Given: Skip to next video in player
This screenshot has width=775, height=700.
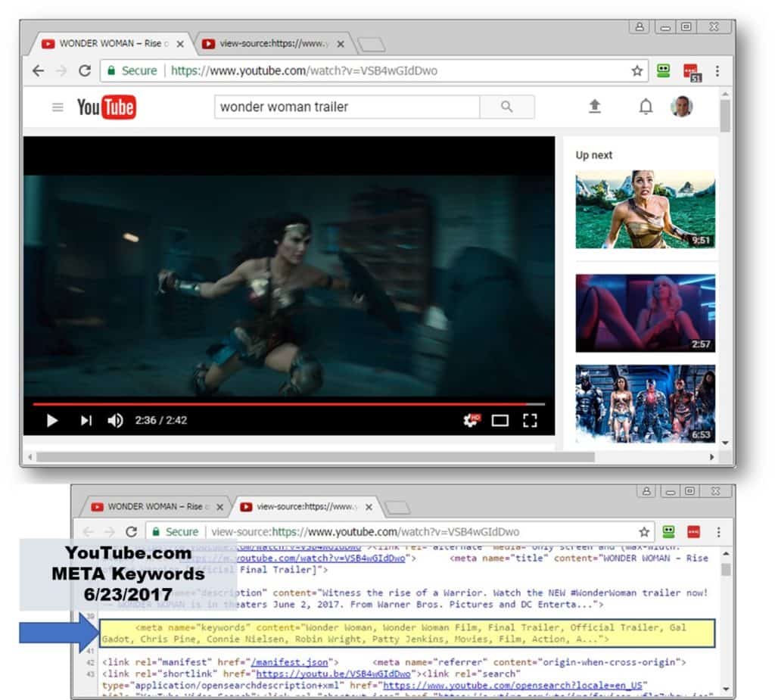Looking at the screenshot, I should point(86,421).
